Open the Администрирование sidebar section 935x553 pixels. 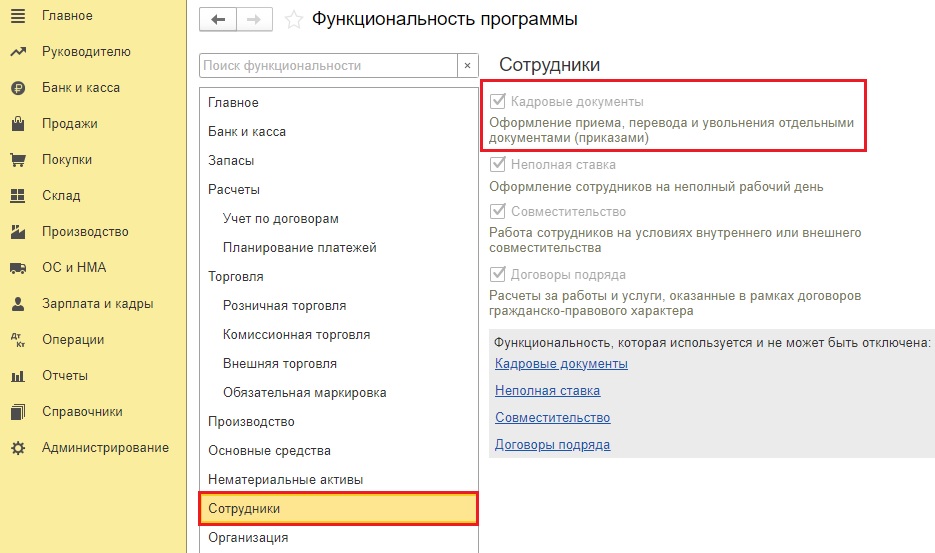pos(105,447)
